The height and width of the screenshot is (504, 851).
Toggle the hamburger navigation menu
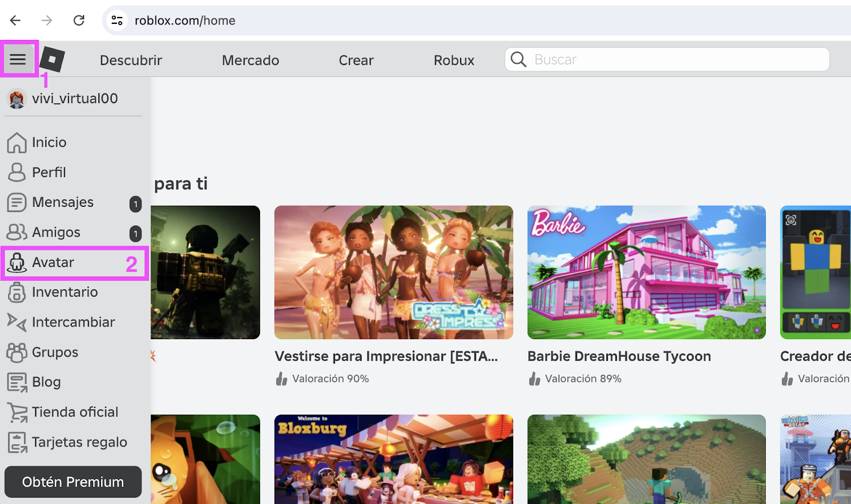pos(18,59)
